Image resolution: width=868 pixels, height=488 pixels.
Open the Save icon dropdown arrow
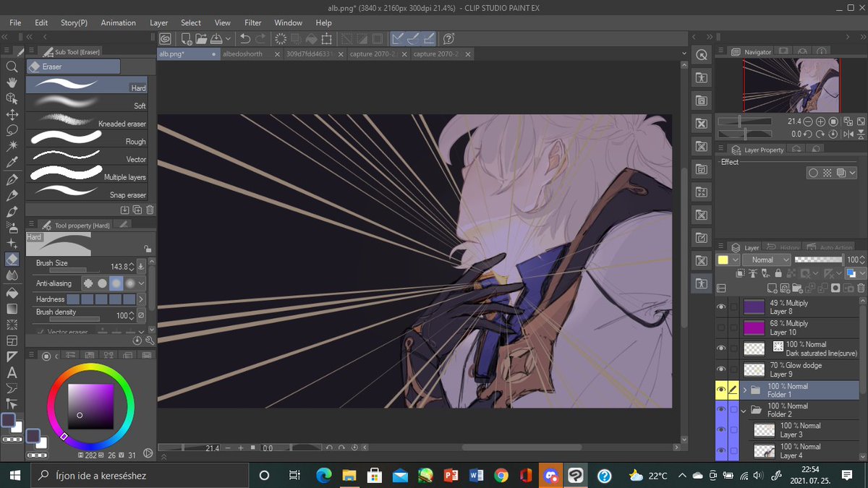(229, 38)
